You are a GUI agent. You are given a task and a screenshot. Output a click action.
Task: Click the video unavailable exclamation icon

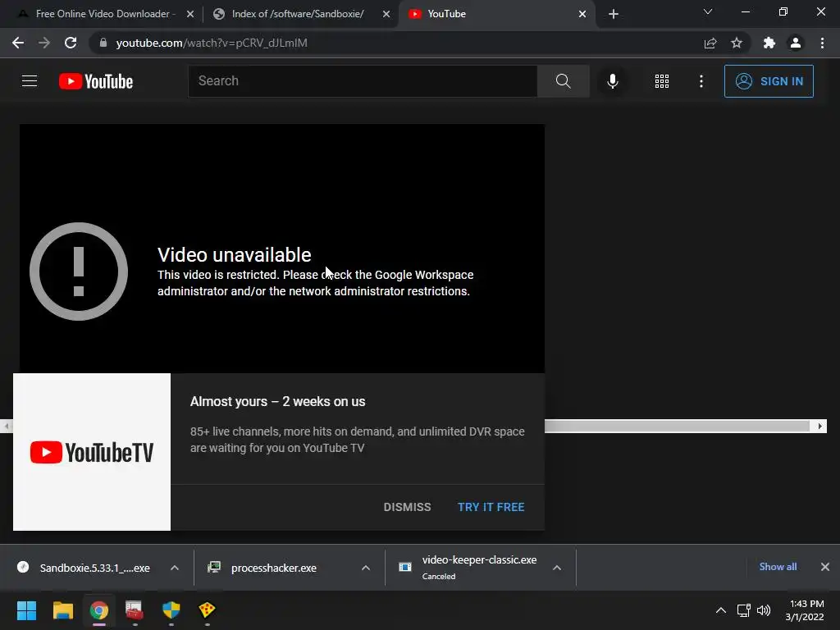point(79,272)
